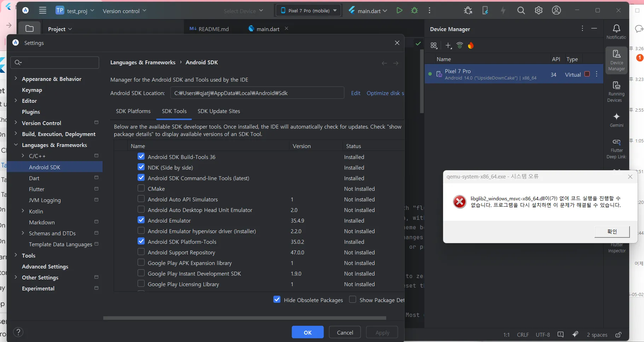This screenshot has height=342, width=644.
Task: Open Gemini assistant sidebar icon
Action: pyautogui.click(x=616, y=120)
